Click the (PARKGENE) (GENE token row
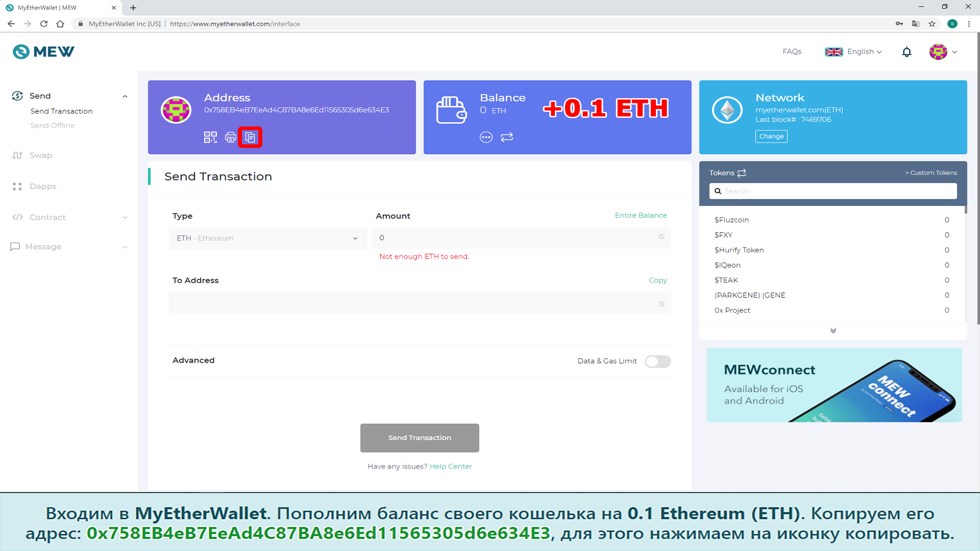 [831, 295]
